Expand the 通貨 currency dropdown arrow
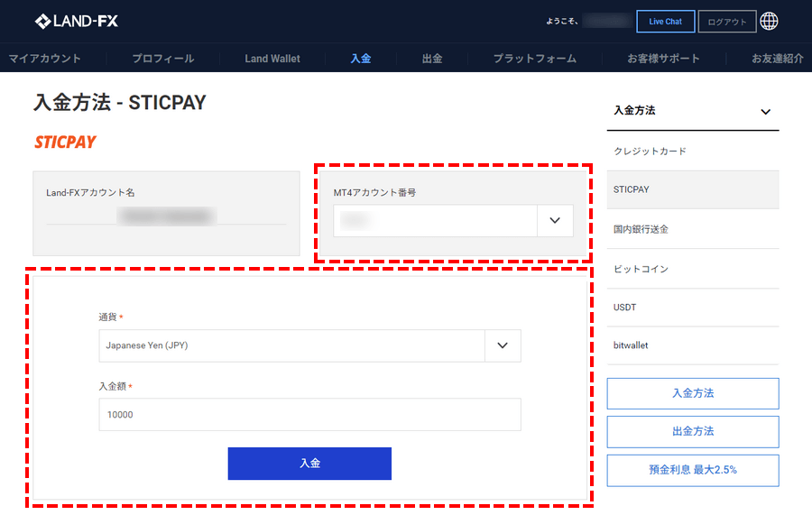812x515 pixels. (503, 345)
